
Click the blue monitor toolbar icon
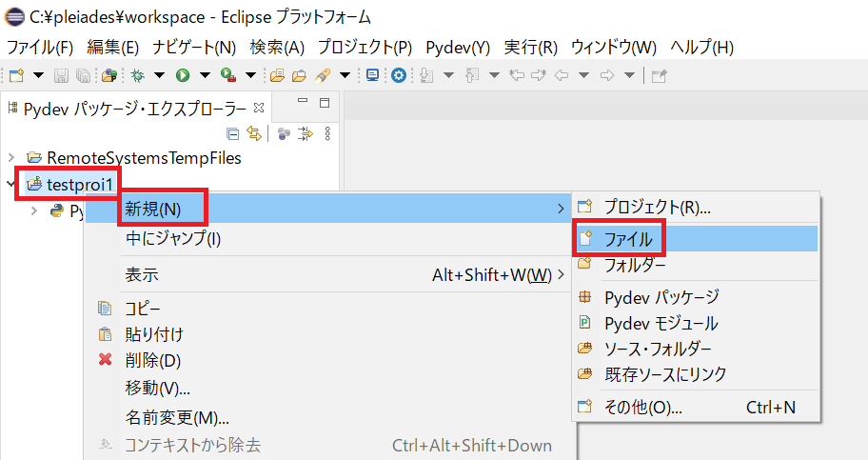(x=372, y=75)
